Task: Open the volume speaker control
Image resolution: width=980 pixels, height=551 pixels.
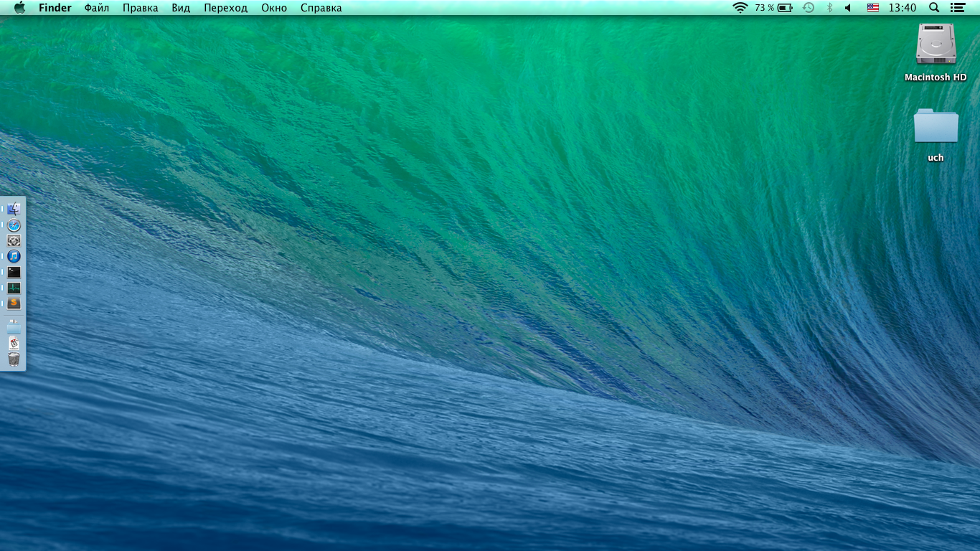Action: coord(848,8)
